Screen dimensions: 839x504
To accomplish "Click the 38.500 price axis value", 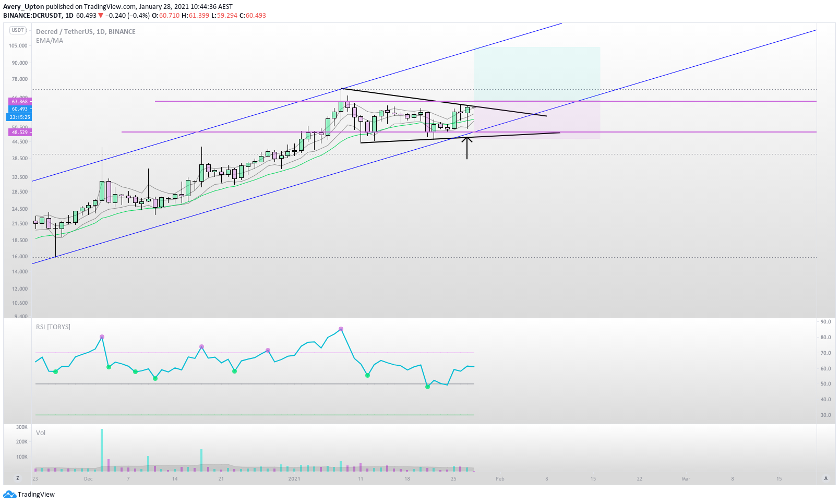I will (x=20, y=159).
